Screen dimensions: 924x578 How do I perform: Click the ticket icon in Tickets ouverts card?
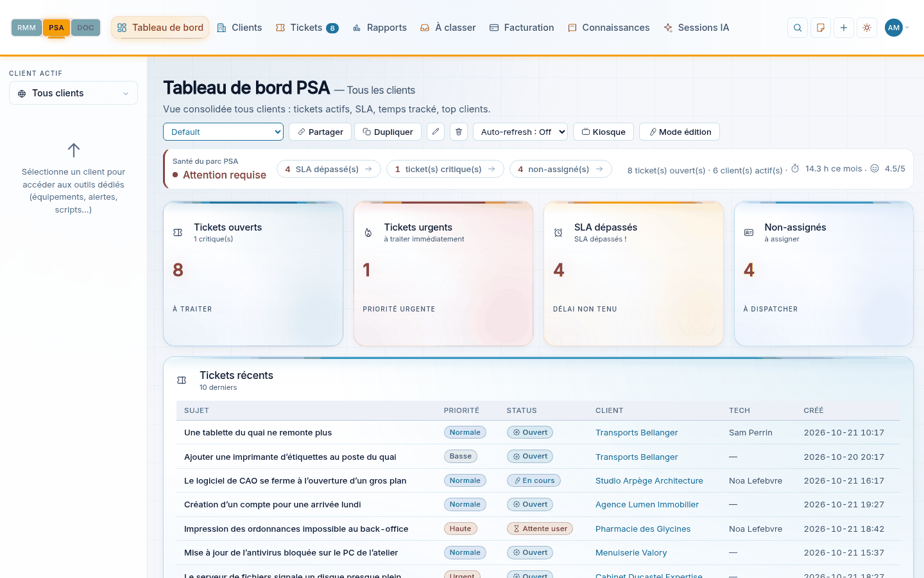[178, 232]
